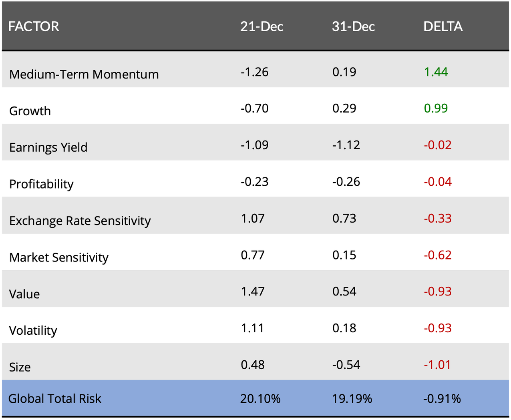Viewport: 511px width, 420px height.
Task: Click the green 1.44 delta value
Action: pyautogui.click(x=436, y=72)
